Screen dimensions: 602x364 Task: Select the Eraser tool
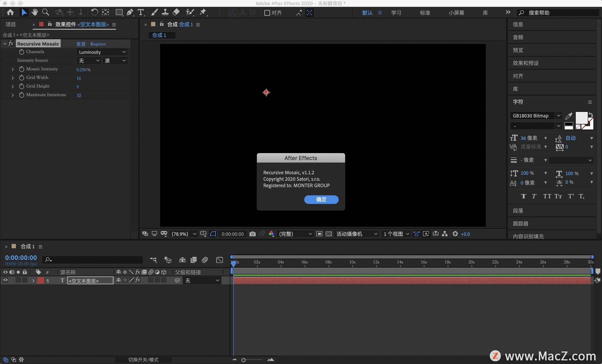click(x=176, y=12)
